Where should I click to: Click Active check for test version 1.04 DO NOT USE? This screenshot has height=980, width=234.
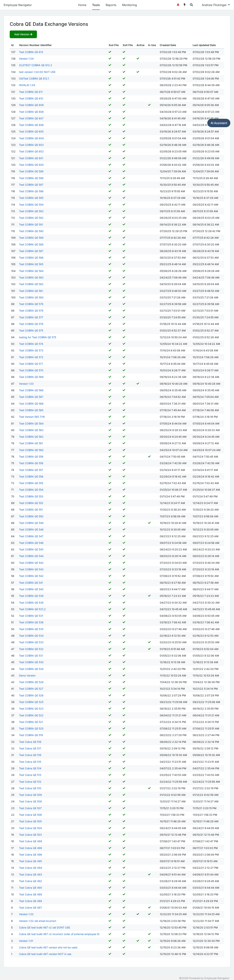[138, 72]
